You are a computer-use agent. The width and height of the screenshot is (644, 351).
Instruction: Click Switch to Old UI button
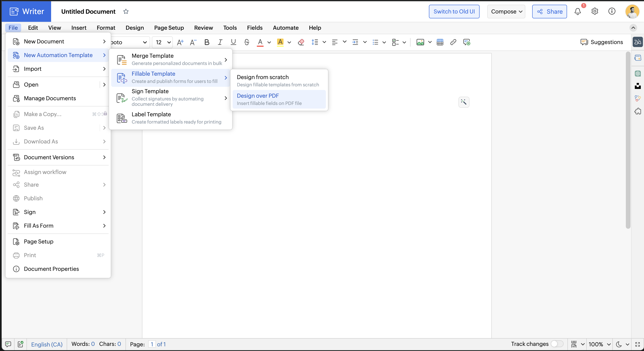[454, 12]
